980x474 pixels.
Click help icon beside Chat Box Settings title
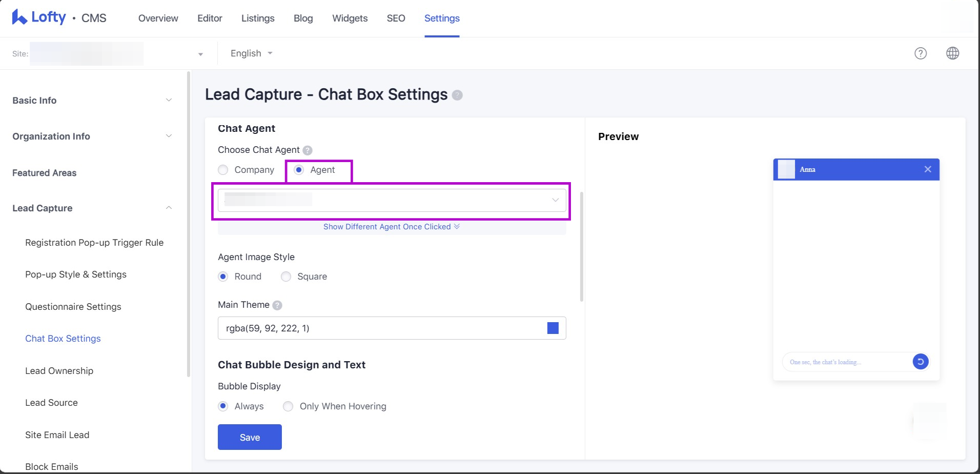pos(457,95)
